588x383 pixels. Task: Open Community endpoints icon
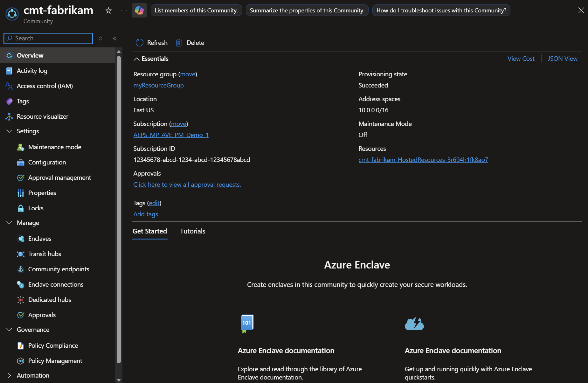[21, 269]
